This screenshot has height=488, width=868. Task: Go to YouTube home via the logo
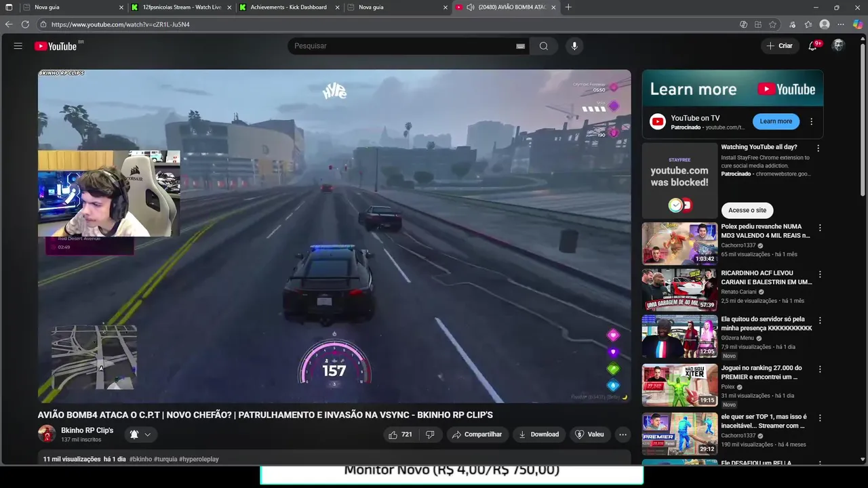(56, 46)
